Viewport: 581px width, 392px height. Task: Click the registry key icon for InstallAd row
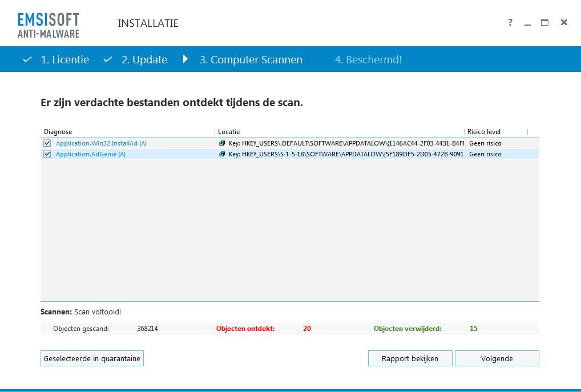tap(222, 143)
